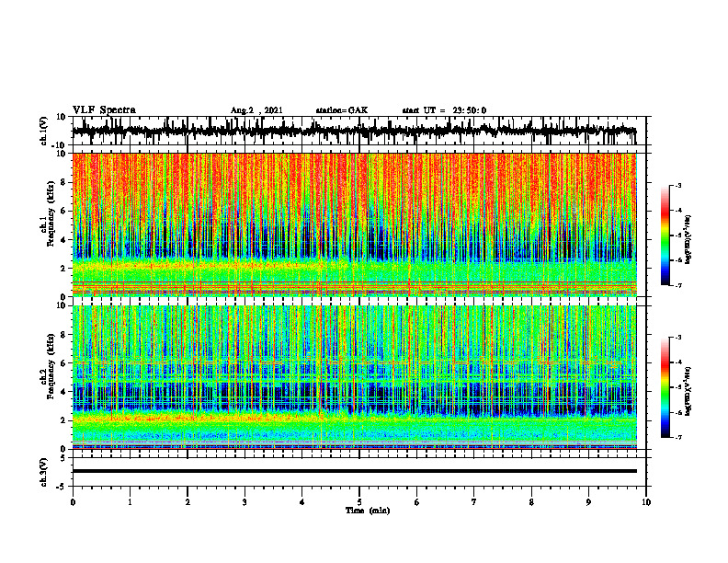Click the "-7" label on ch.2 colorbar

tap(678, 437)
